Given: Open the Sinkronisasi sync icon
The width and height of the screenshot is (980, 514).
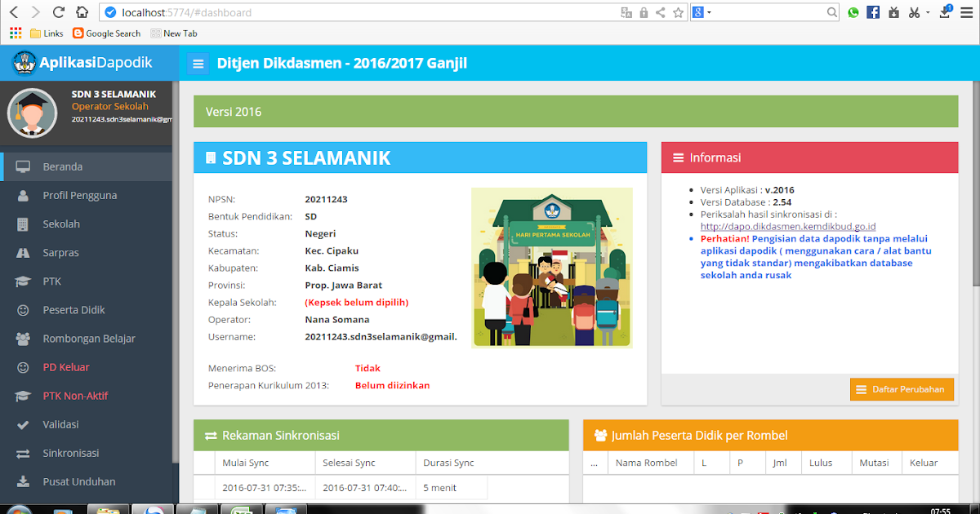Looking at the screenshot, I should tap(24, 452).
